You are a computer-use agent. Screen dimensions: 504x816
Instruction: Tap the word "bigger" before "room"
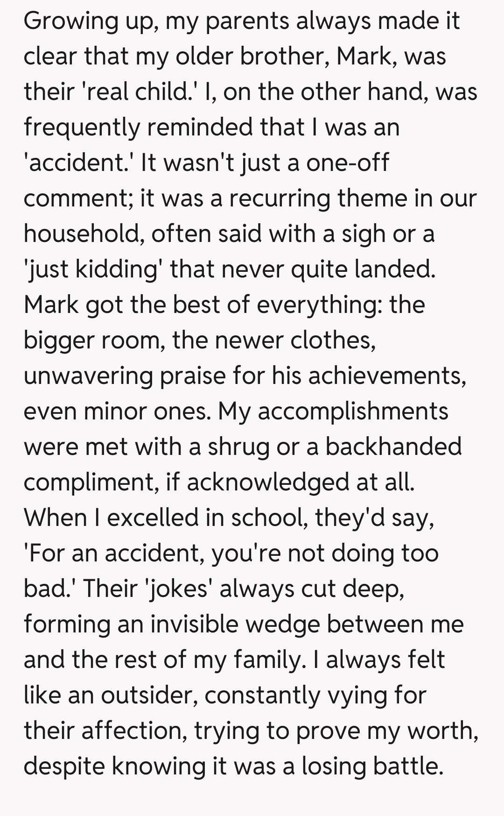point(59,341)
